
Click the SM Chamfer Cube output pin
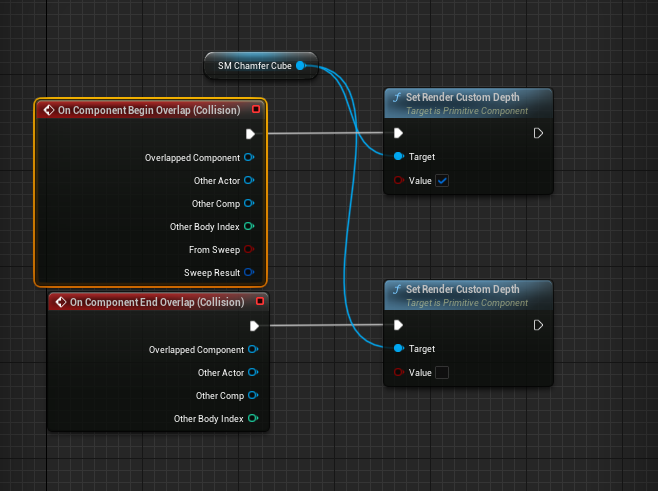click(300, 66)
